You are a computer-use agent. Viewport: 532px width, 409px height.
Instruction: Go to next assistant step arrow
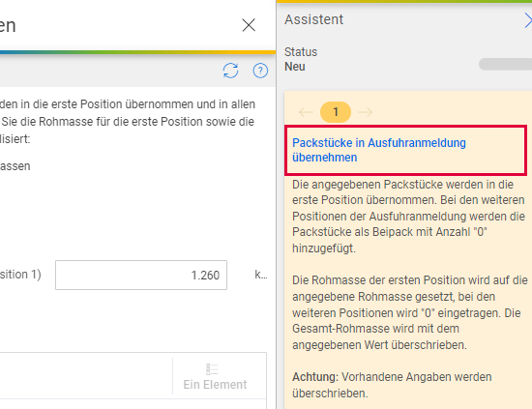pyautogui.click(x=366, y=112)
